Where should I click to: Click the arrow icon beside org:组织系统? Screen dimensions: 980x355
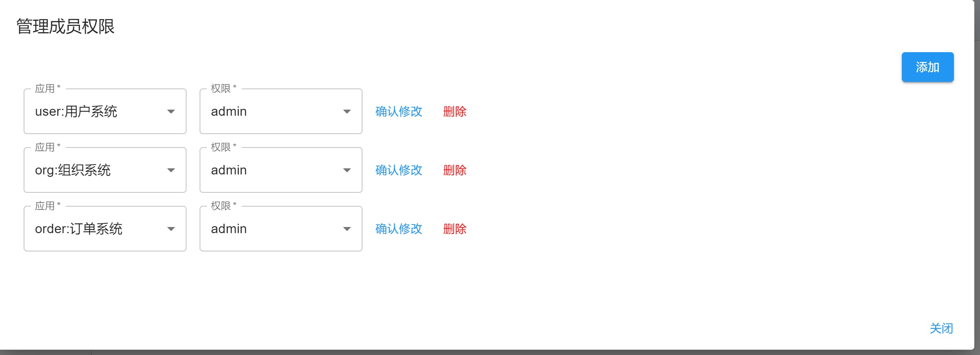click(171, 170)
